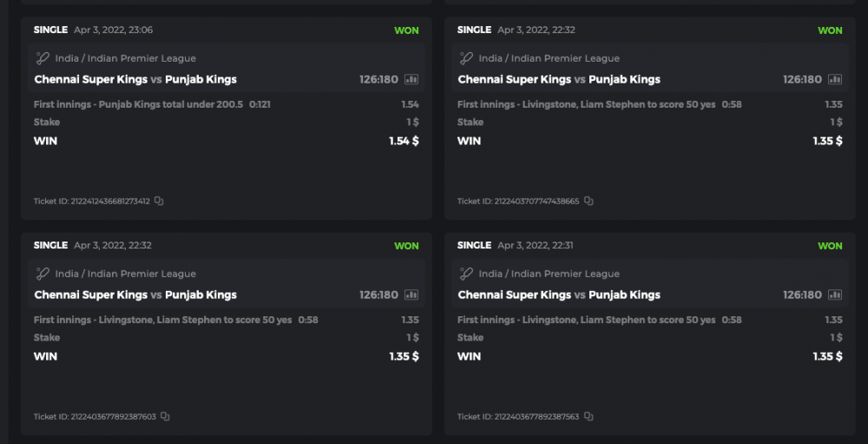Copy ticket ID ending in 387603

click(x=165, y=417)
